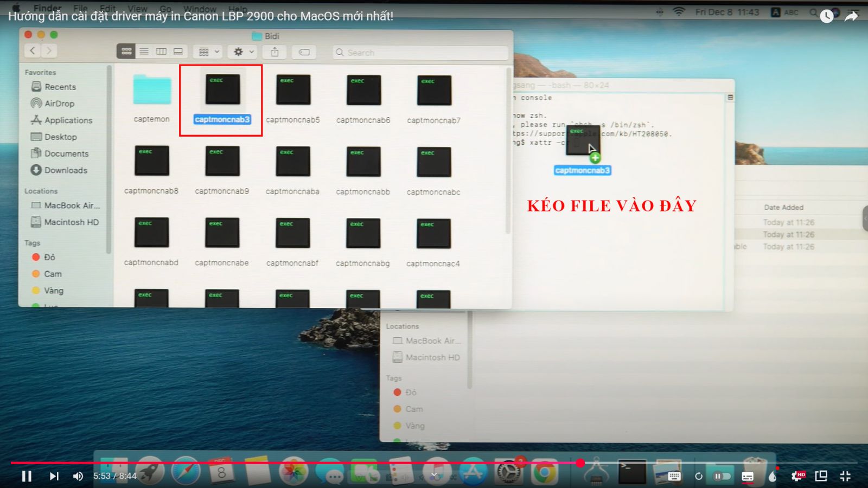This screenshot has height=488, width=868.
Task: Open Documents in the Finder sidebar
Action: pos(60,153)
